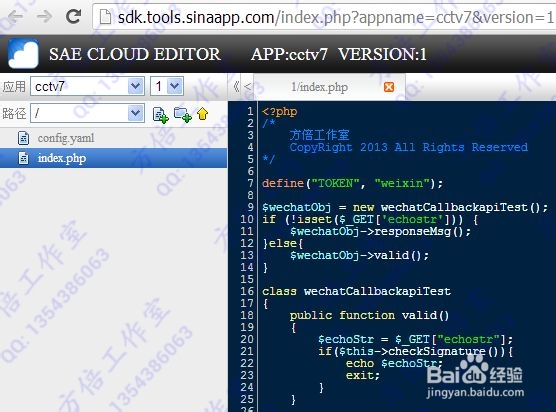Click the $wechatObj = new line

tap(405, 207)
